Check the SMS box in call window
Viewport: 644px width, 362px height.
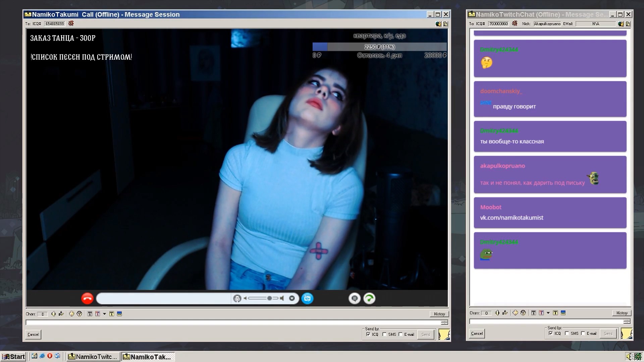tap(384, 334)
